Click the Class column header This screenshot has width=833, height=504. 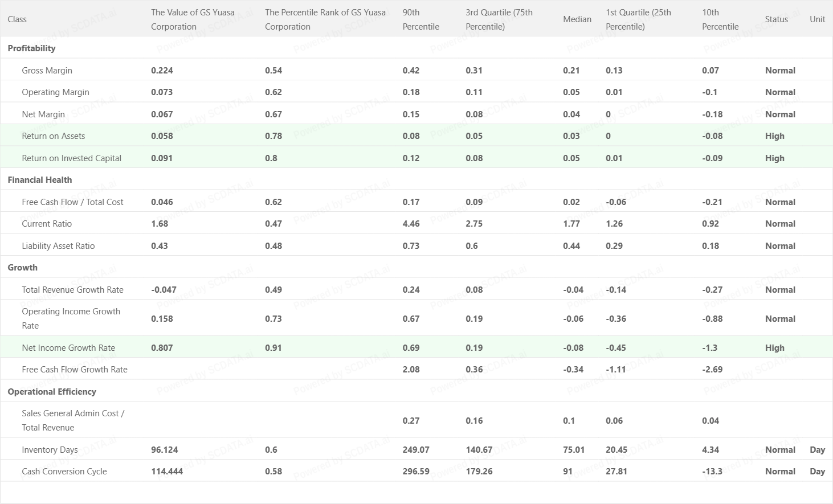[17, 19]
